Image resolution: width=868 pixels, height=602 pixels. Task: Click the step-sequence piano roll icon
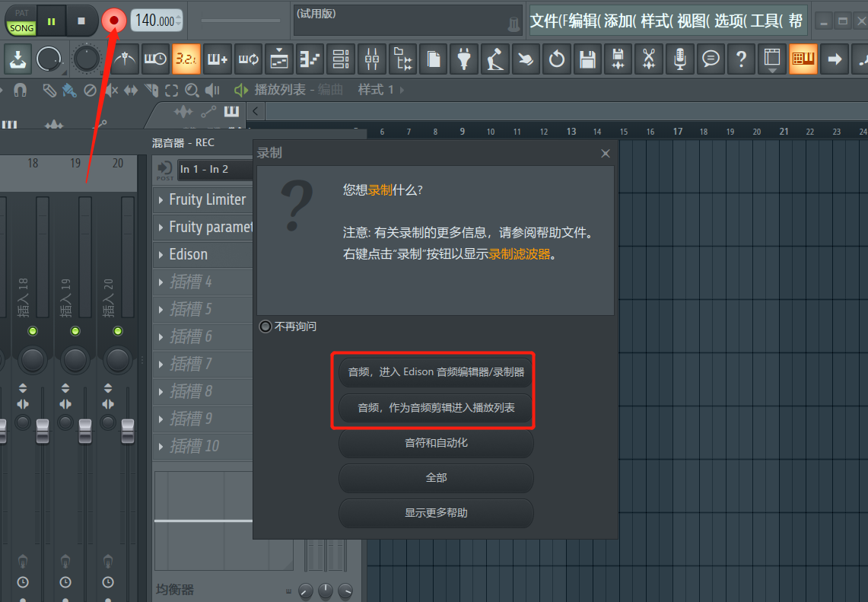(x=310, y=59)
